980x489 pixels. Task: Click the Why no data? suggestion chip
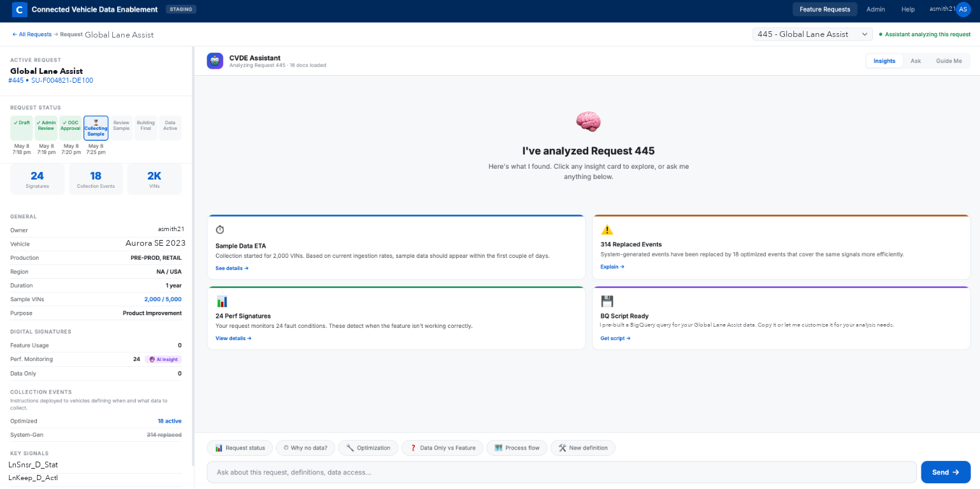point(305,448)
